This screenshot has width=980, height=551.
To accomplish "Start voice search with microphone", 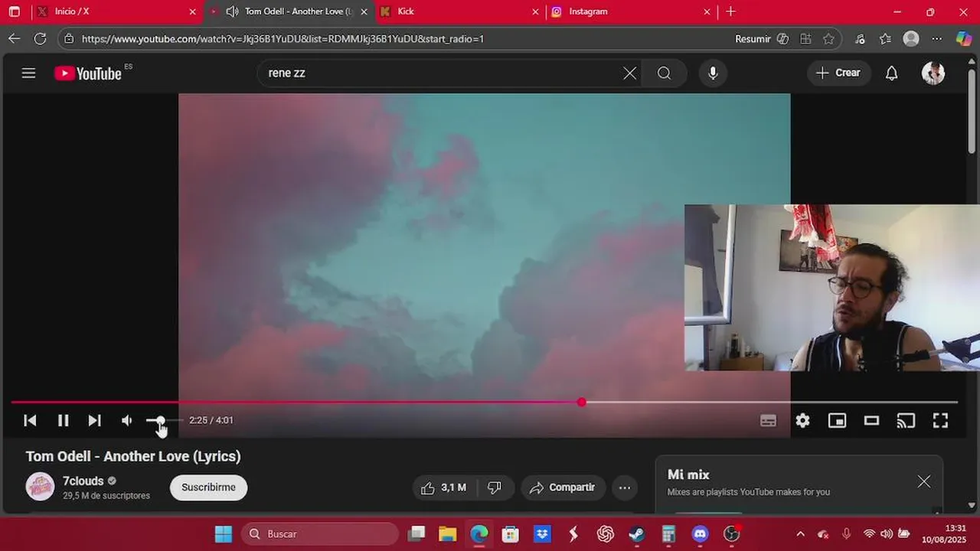I will pos(713,73).
